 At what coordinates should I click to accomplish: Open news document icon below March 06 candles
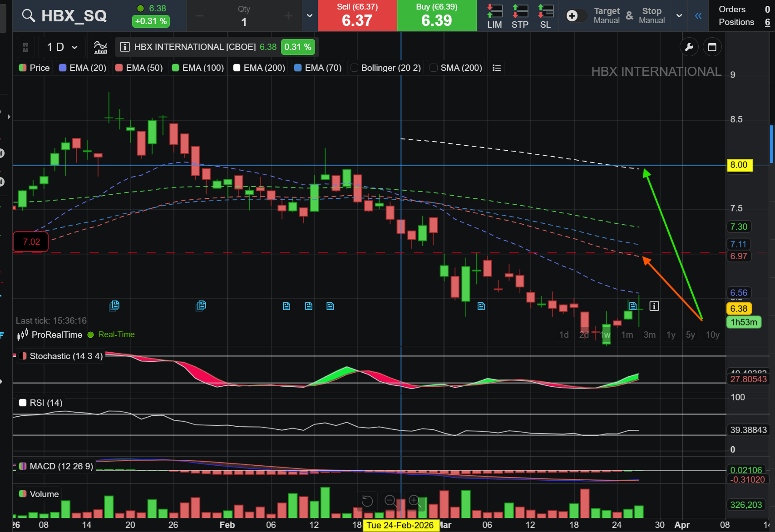coord(481,306)
